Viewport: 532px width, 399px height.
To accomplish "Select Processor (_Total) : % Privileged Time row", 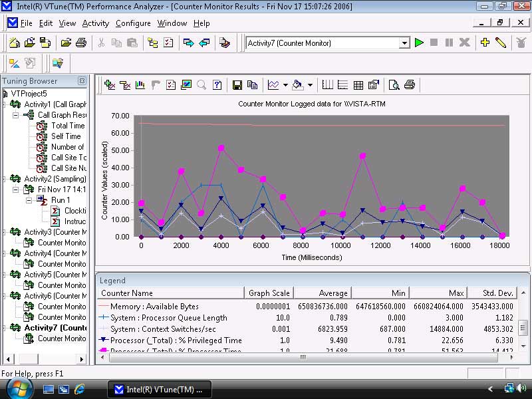I will pyautogui.click(x=307, y=340).
